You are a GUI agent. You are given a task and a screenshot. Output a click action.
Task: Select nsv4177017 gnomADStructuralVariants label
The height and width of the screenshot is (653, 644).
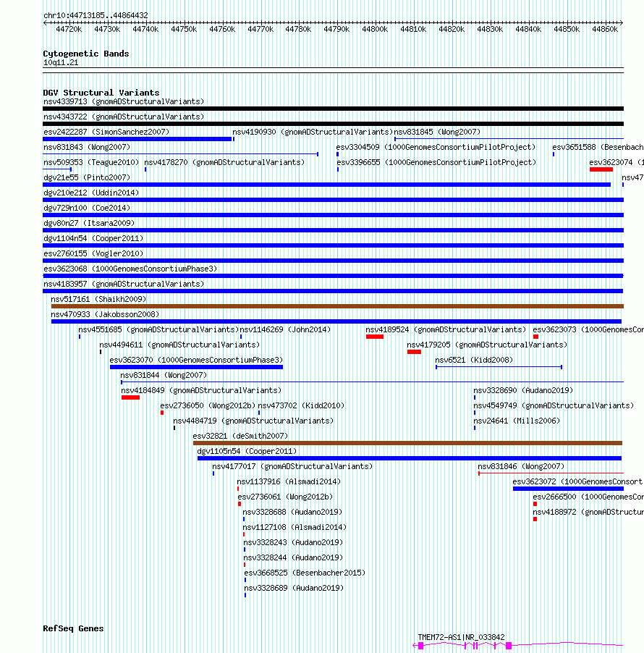click(x=292, y=466)
